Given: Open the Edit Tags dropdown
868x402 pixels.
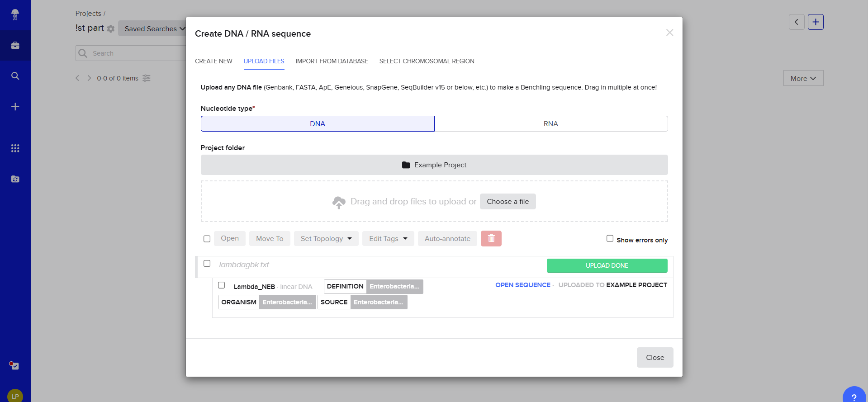Looking at the screenshot, I should point(388,239).
